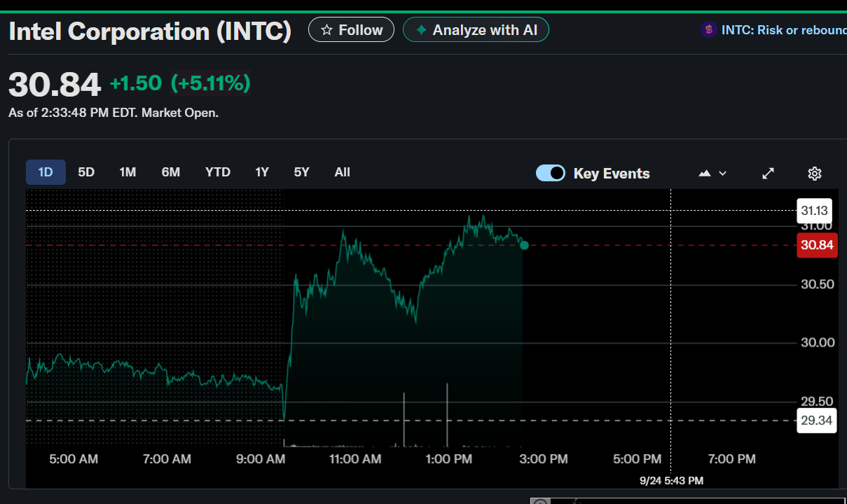Click the 30.50 price axis label
Viewport: 847px width, 504px height.
817,284
